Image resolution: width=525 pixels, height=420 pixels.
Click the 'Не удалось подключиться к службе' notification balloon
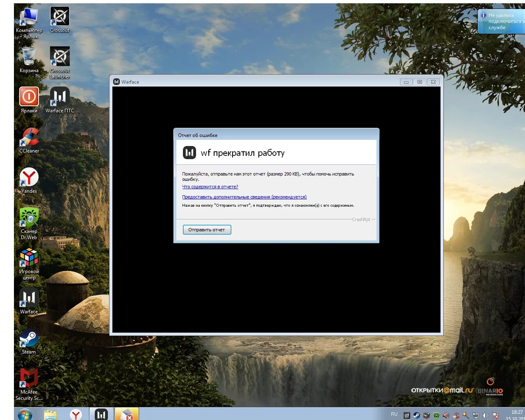tap(502, 21)
